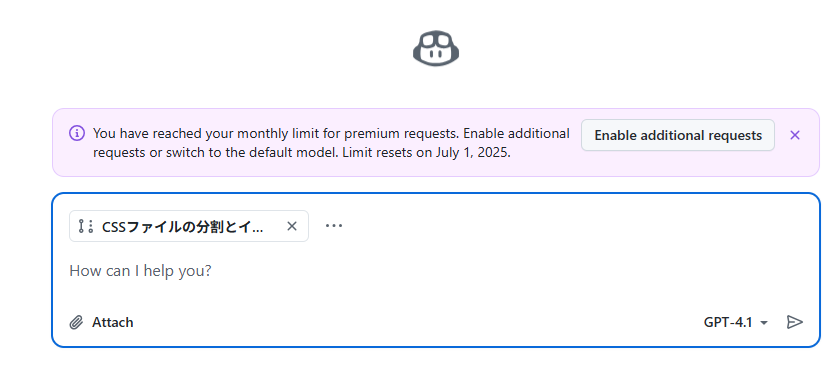Click the Copilot logo at the top
This screenshot has width=840, height=365.
pos(436,48)
